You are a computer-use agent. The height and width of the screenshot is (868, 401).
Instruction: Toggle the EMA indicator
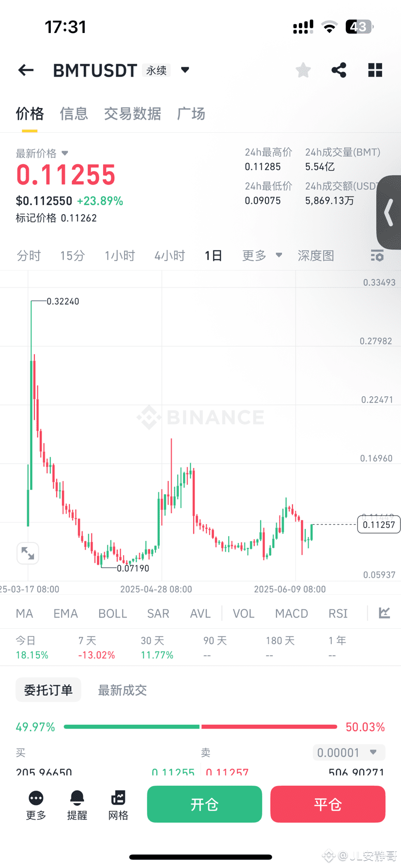[65, 613]
